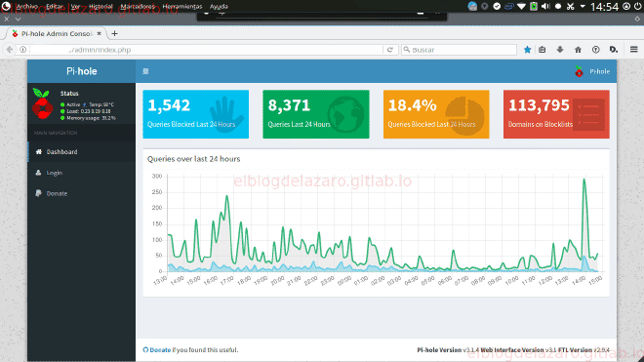Click the Pi-hole logo title
Viewport: 644px width, 362px height.
[81, 71]
